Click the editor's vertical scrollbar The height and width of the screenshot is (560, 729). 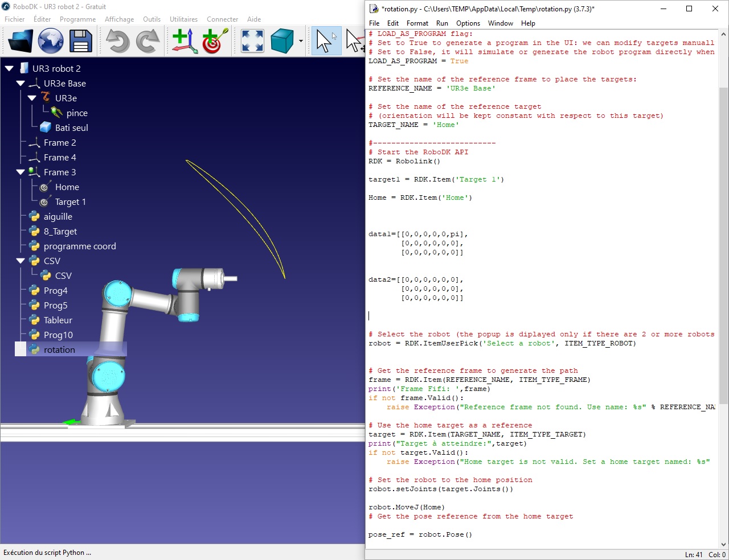pos(723,245)
